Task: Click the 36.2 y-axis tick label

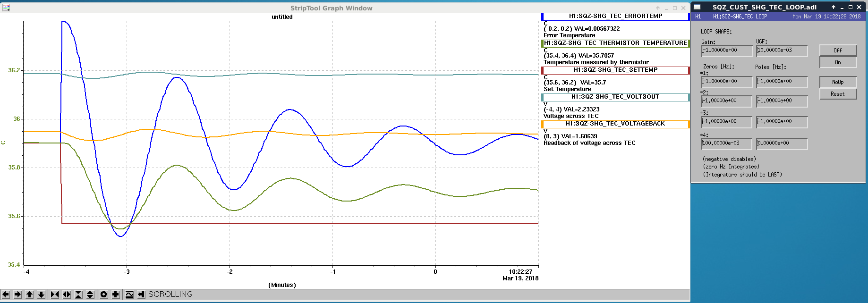Action: [14, 70]
